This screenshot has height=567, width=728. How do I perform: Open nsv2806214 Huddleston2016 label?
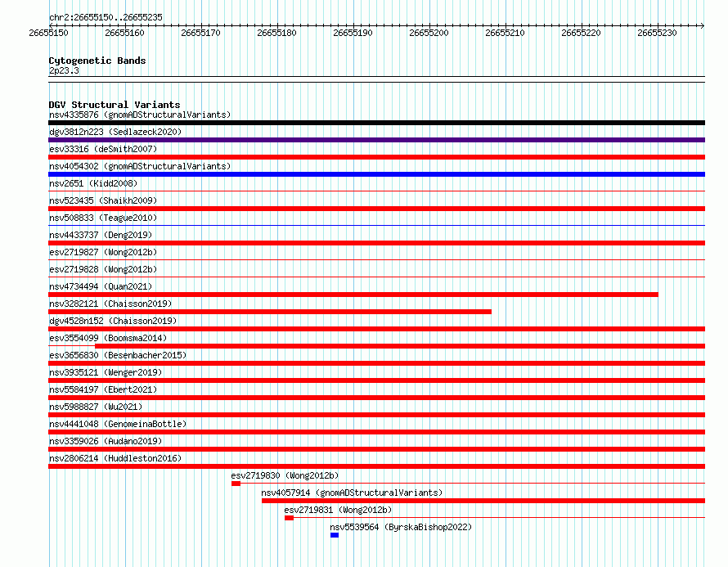[x=115, y=458]
